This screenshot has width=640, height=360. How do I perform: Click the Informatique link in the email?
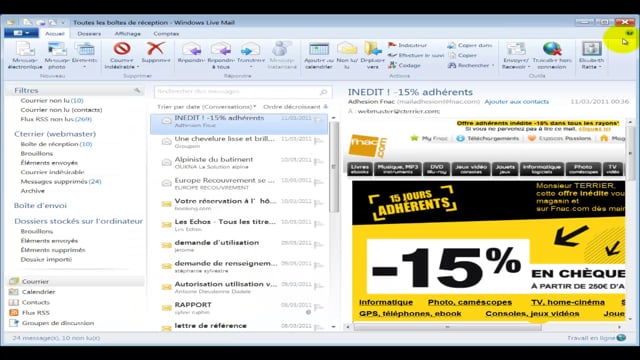[x=386, y=302]
